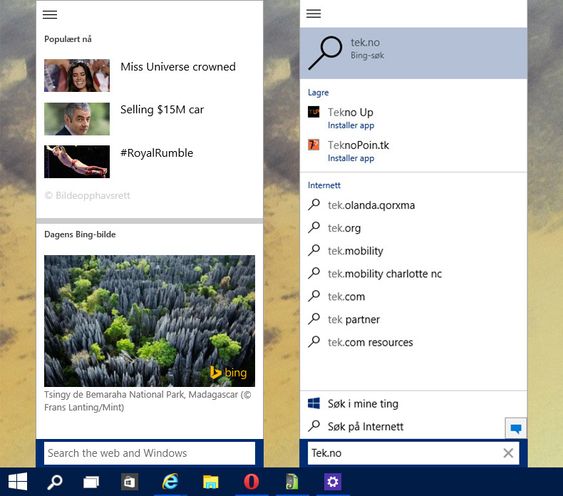563x496 pixels.
Task: Open the blue feedback chat icon
Action: click(516, 428)
